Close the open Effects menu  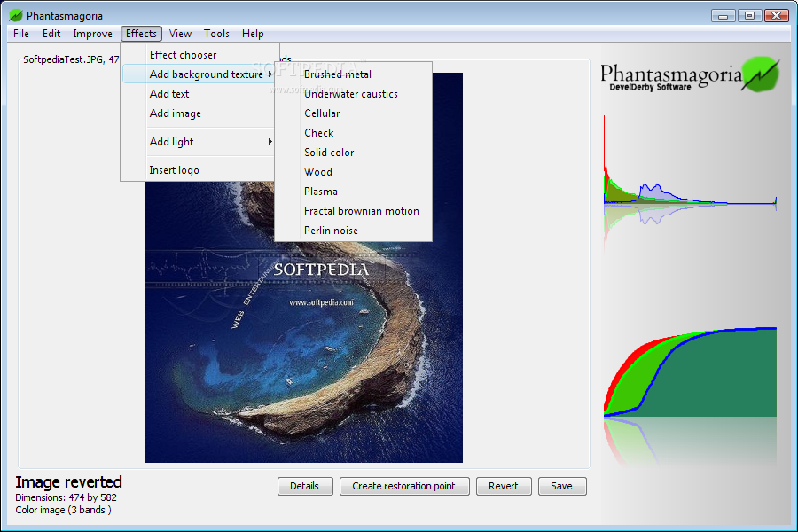tap(141, 34)
